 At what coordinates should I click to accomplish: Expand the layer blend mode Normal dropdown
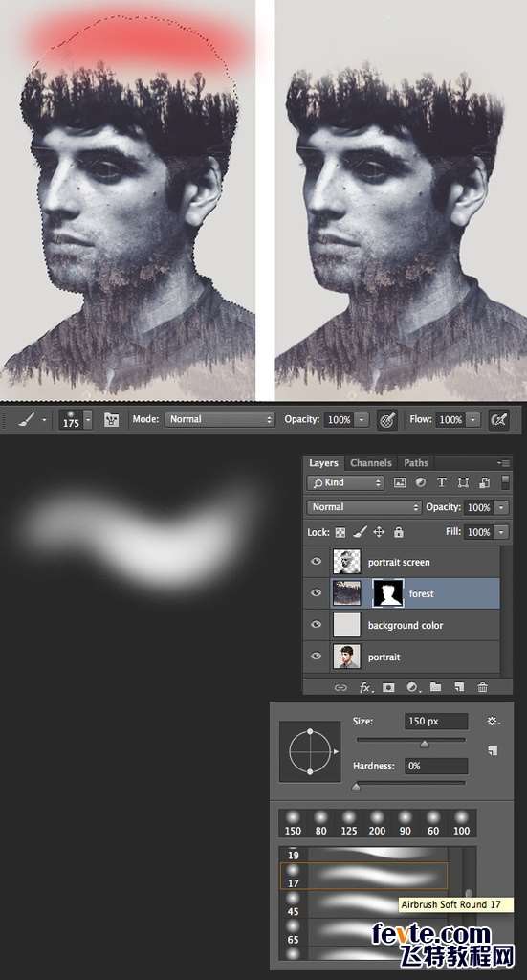(364, 507)
